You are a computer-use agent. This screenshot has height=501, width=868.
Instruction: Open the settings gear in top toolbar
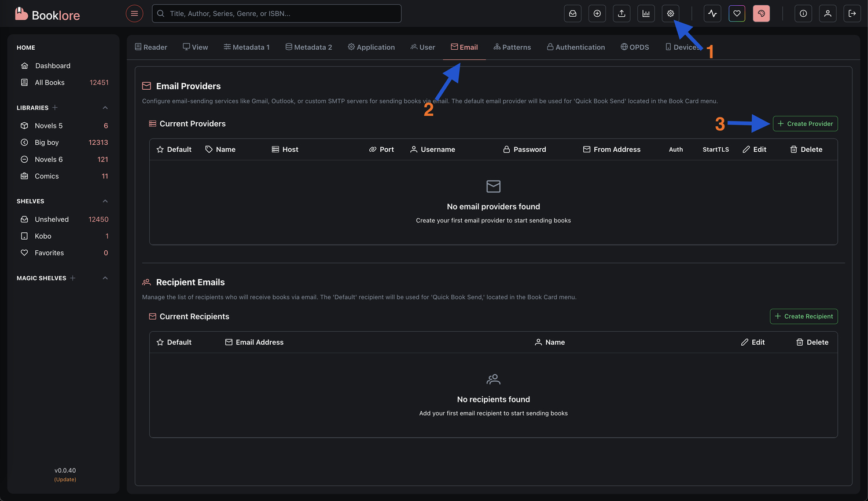670,13
